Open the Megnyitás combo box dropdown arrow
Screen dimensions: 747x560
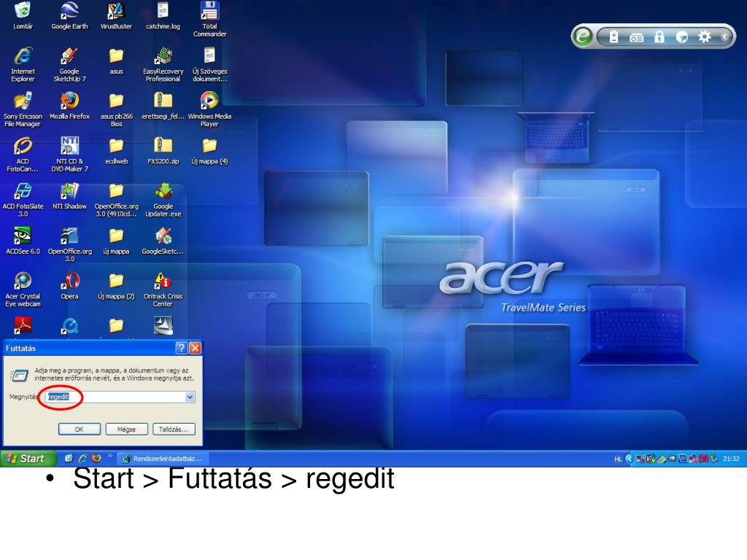190,397
